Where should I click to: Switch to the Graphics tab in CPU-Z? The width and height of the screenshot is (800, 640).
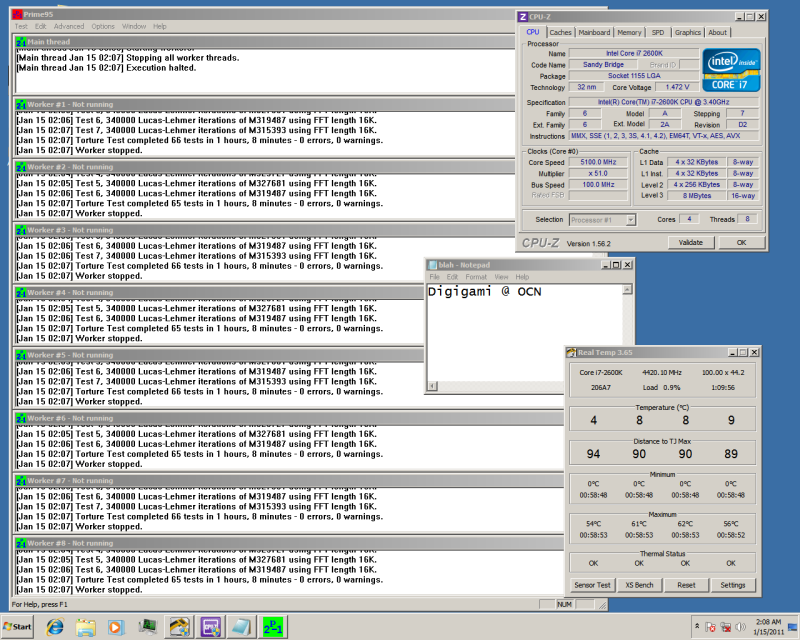coord(688,32)
